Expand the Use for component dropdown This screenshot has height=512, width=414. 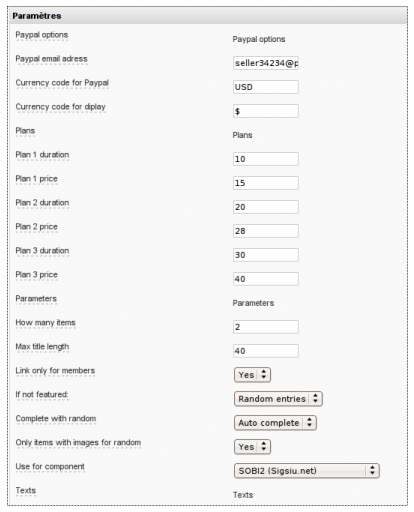coord(307,471)
